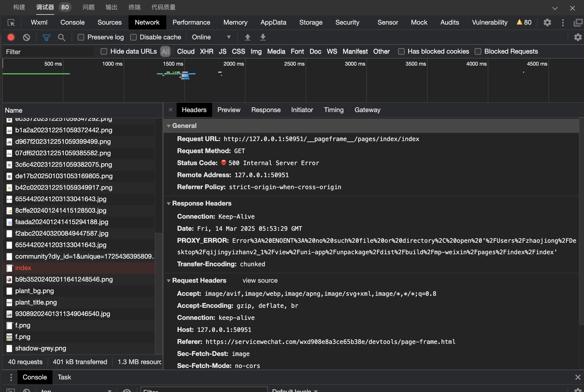The height and width of the screenshot is (392, 584).
Task: Filter requests by XHR
Action: [206, 51]
